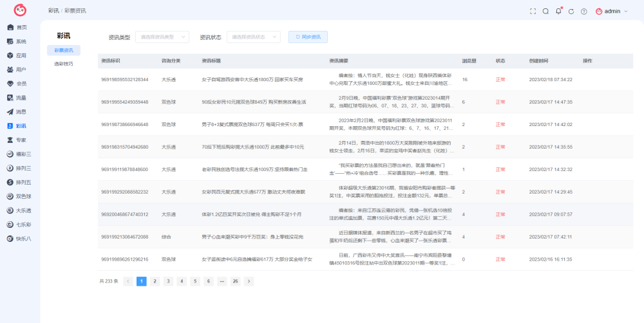Click the 应用 cube icon
Image resolution: width=644 pixels, height=323 pixels.
[x=11, y=55]
